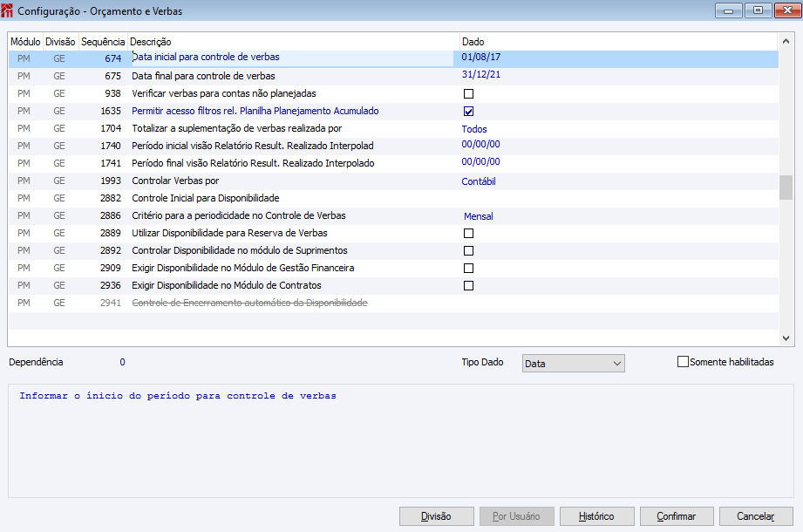This screenshot has width=803, height=532.
Task: Select Totalizar a suplementação de verbas realizada por
Action: click(393, 128)
